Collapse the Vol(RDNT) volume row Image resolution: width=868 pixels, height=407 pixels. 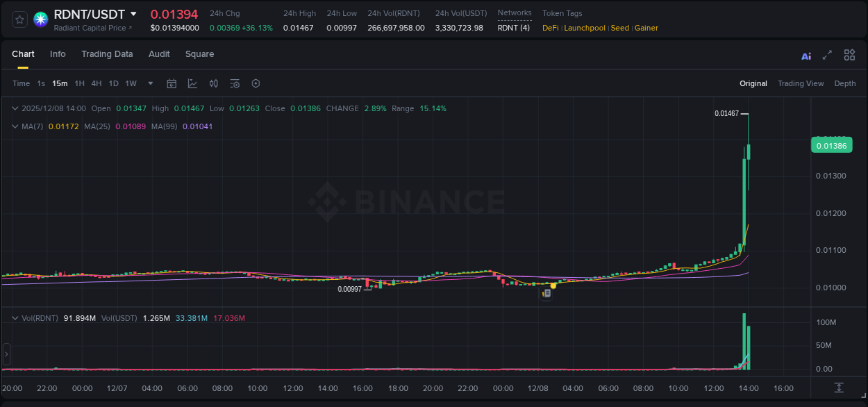pos(15,318)
